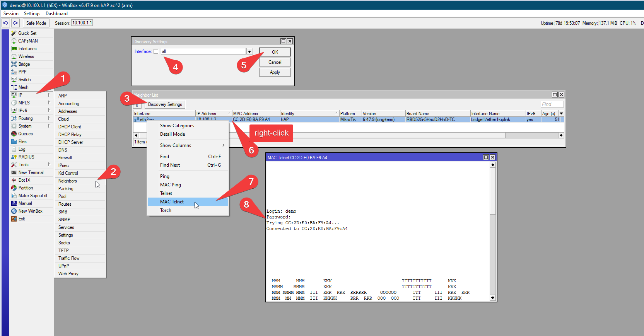Viewport: 644px width, 336px height.
Task: Open Dot1X from the sidebar
Action: click(x=24, y=180)
